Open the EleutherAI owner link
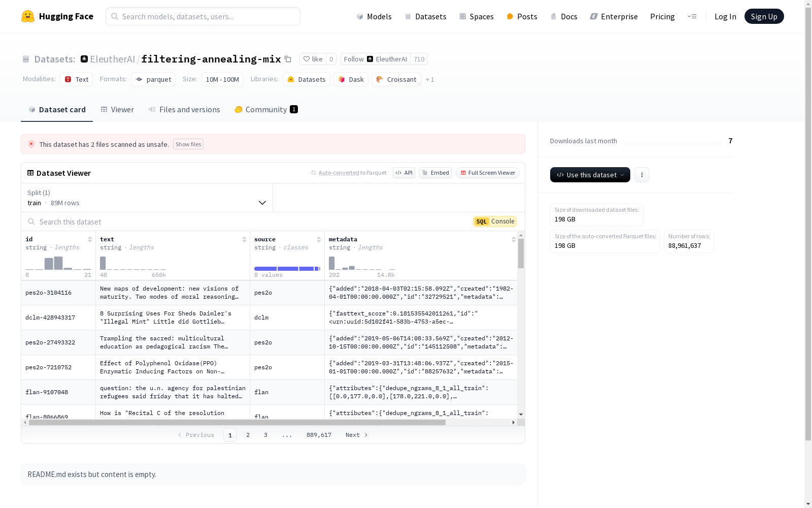The width and height of the screenshot is (812, 508). [112, 59]
